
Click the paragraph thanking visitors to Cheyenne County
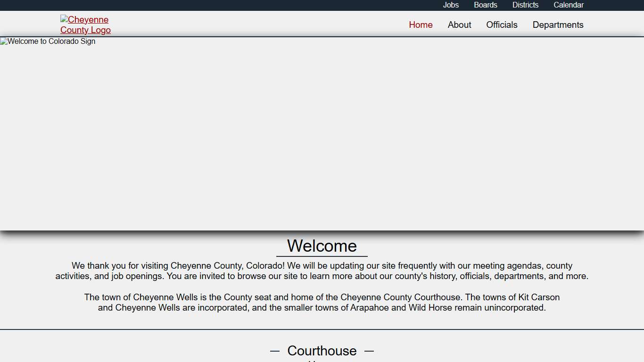[x=322, y=271]
